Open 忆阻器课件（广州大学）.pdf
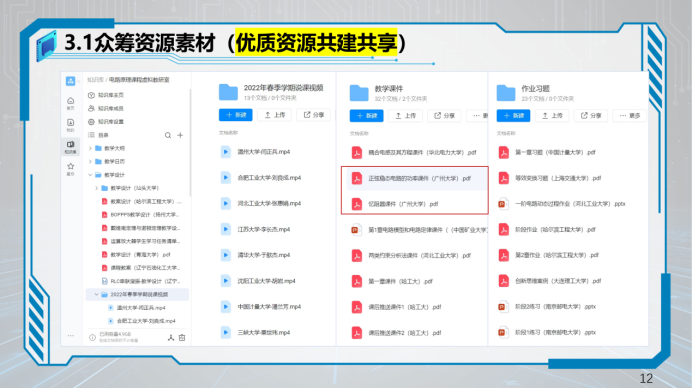Viewport: 693px width, 388px height. click(x=403, y=204)
